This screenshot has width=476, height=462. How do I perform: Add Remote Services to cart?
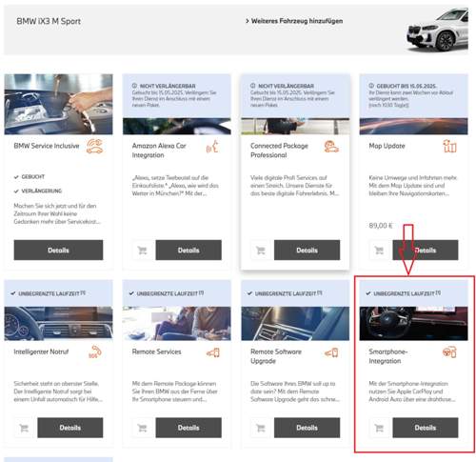click(x=142, y=428)
